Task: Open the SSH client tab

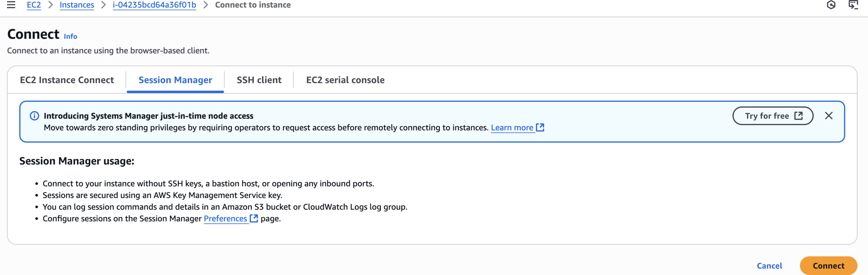Action: point(259,80)
